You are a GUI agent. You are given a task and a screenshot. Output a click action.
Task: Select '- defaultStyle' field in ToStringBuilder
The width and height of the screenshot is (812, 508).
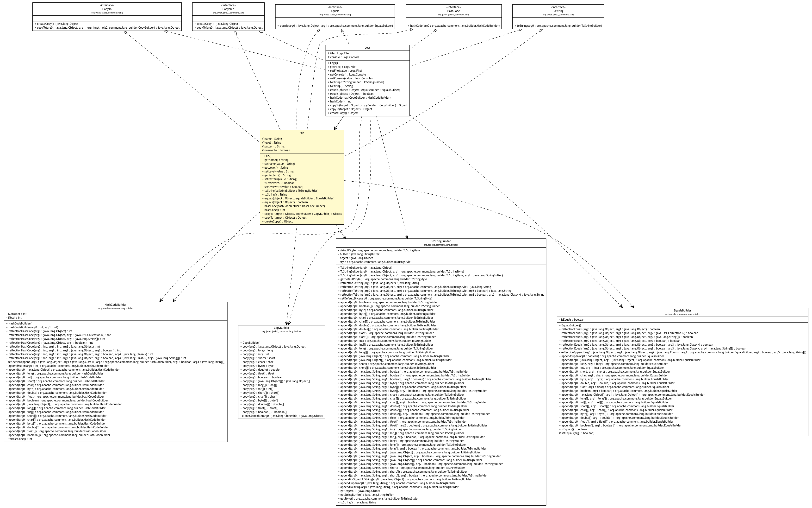379,251
